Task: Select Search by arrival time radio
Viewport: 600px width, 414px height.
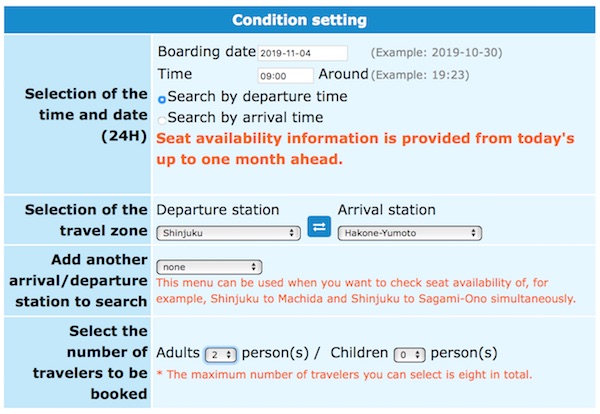Action: [x=163, y=120]
